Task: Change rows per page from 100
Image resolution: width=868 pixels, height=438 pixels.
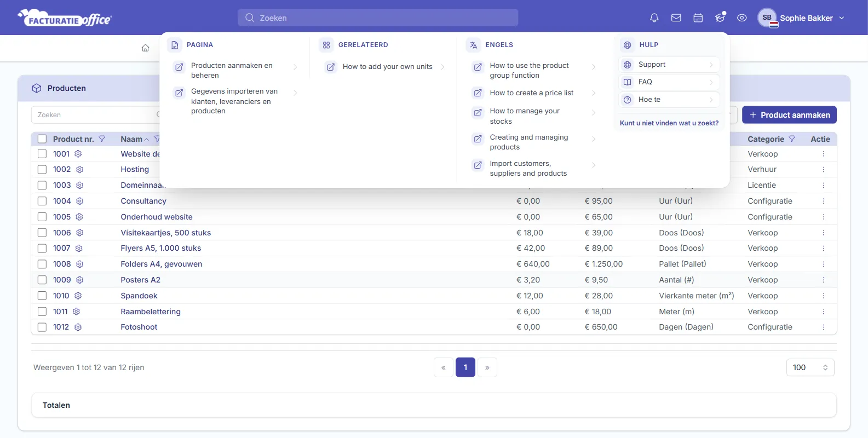Action: click(x=810, y=367)
